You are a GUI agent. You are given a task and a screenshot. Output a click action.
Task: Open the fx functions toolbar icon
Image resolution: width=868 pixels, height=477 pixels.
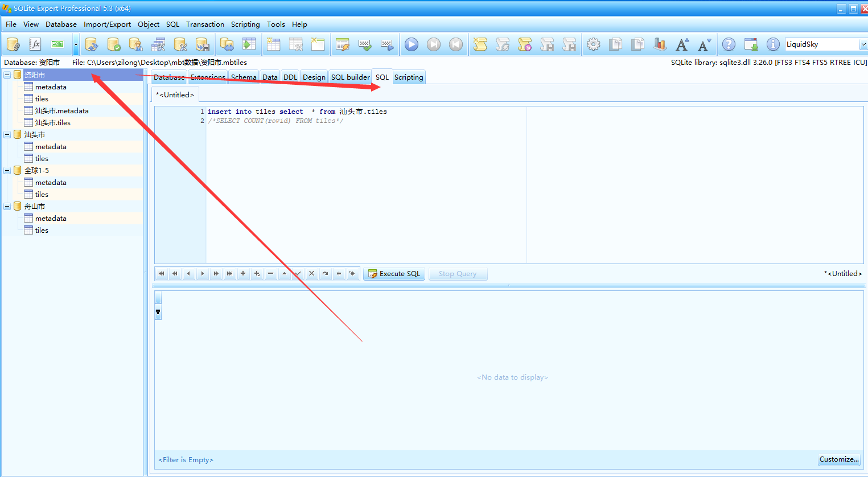(x=35, y=44)
